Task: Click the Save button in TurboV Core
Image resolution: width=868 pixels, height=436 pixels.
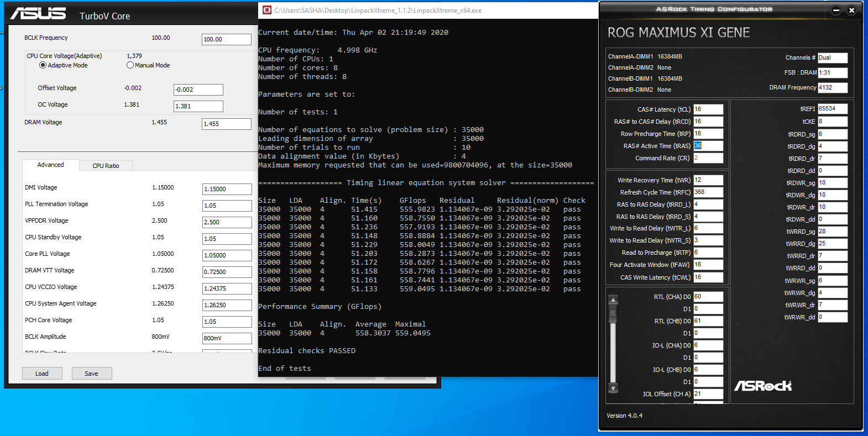Action: click(92, 374)
